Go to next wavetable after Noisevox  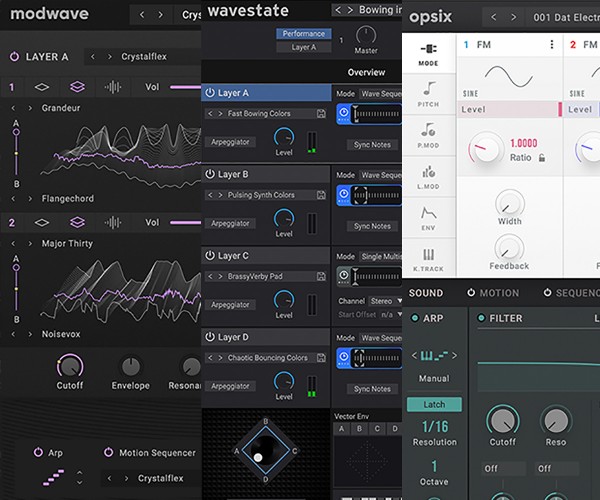click(x=30, y=334)
